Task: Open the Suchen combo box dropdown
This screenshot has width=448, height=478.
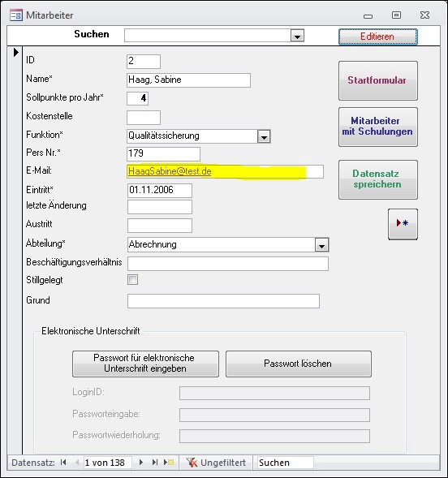Action: (297, 36)
